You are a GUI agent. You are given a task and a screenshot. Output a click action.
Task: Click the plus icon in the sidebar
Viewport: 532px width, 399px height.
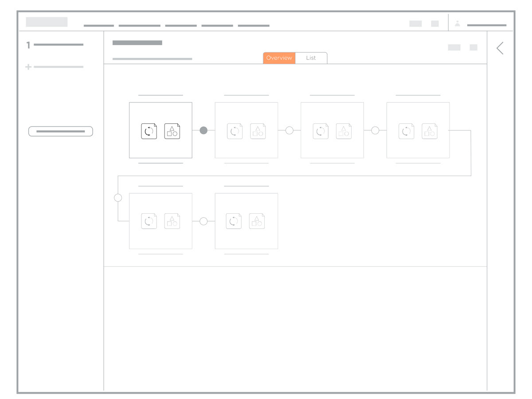pyautogui.click(x=28, y=67)
